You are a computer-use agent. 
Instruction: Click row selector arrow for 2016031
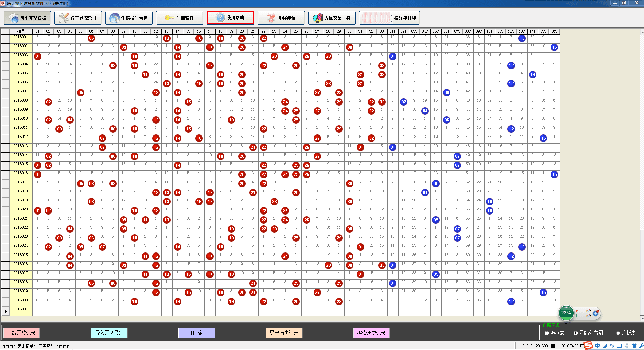(5, 311)
